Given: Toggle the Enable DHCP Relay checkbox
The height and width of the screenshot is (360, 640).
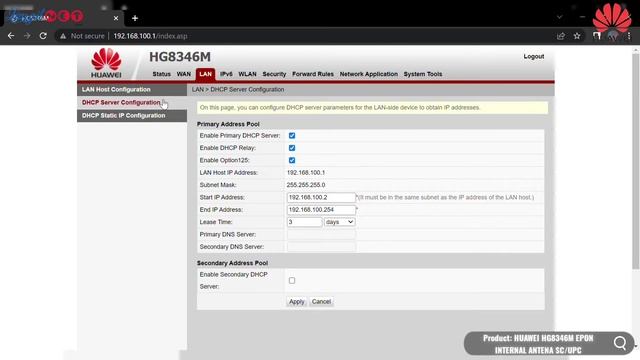Looking at the screenshot, I should [292, 148].
